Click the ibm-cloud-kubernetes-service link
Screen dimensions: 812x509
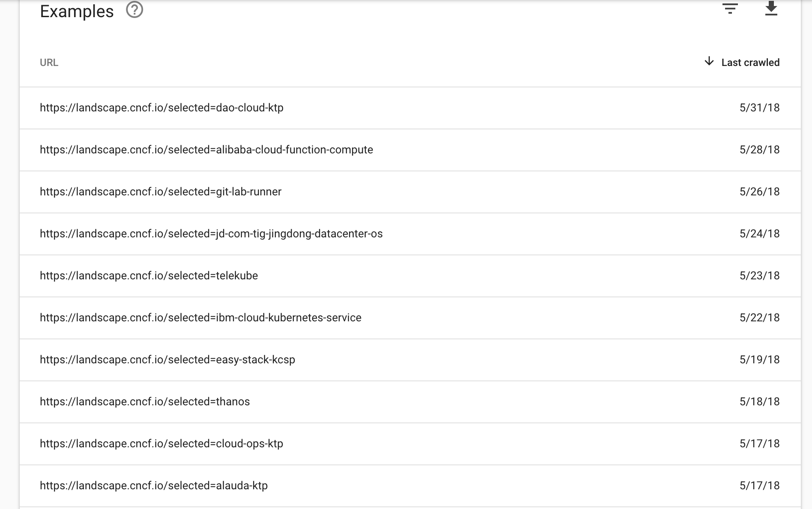click(200, 318)
